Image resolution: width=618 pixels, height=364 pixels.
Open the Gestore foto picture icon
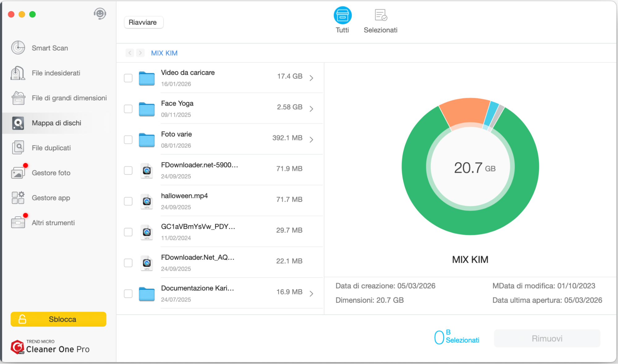coord(18,173)
